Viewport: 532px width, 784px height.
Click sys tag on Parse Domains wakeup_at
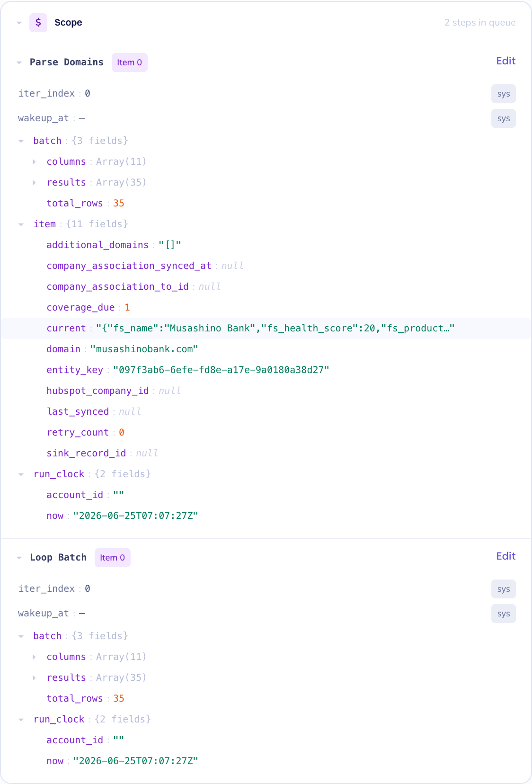click(x=504, y=118)
